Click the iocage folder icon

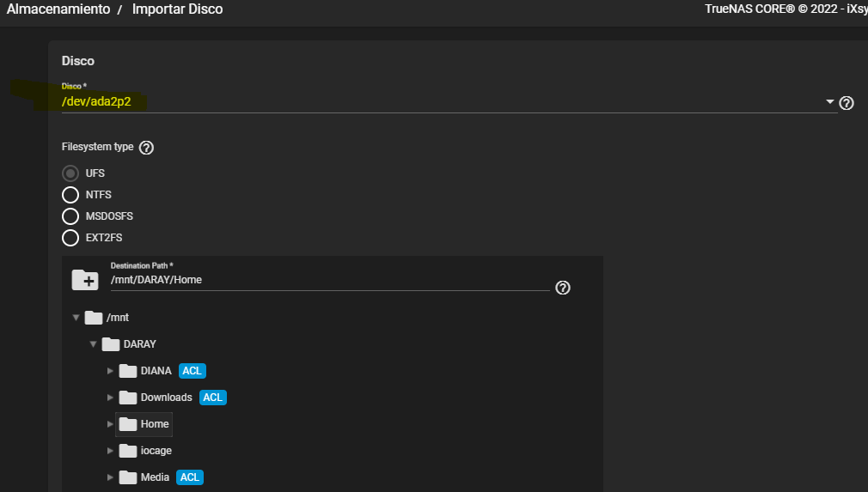(x=128, y=451)
